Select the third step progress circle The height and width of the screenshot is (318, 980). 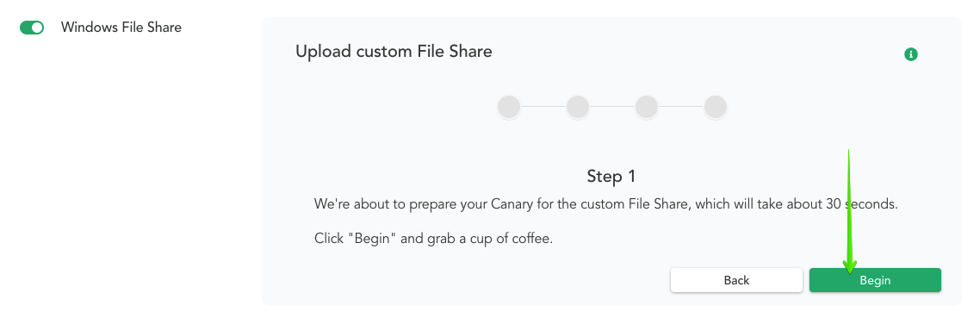646,107
